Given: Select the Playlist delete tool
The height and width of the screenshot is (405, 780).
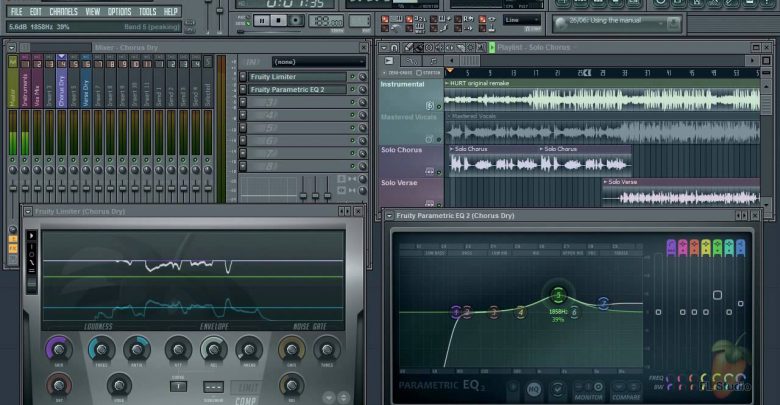Looking at the screenshot, I should (x=429, y=48).
